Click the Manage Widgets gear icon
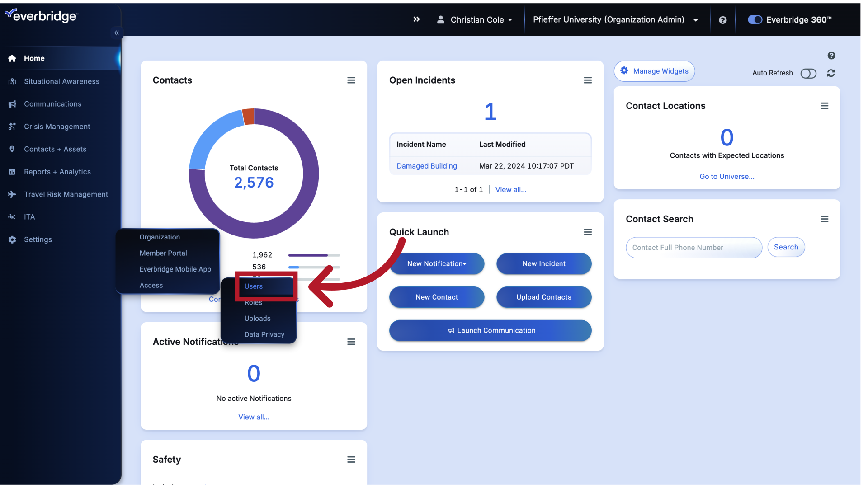868x488 pixels. [x=625, y=71]
